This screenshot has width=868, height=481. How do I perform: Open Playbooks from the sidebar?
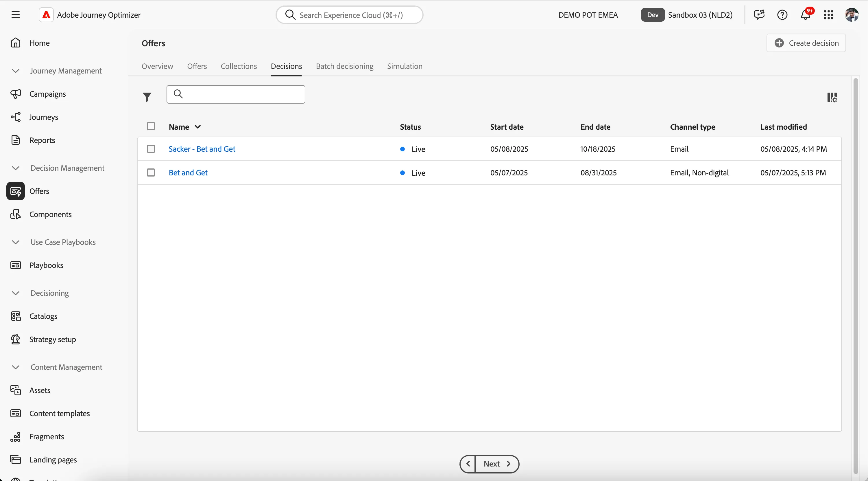37,265
